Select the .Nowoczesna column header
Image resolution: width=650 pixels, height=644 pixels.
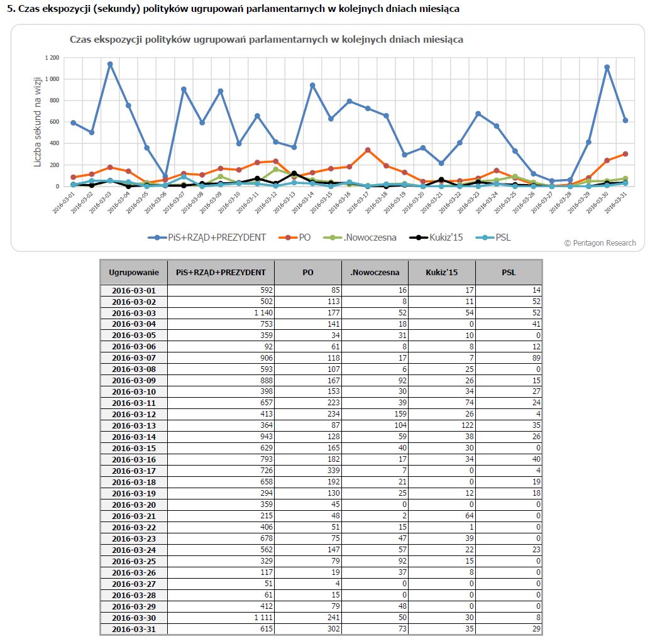(375, 272)
